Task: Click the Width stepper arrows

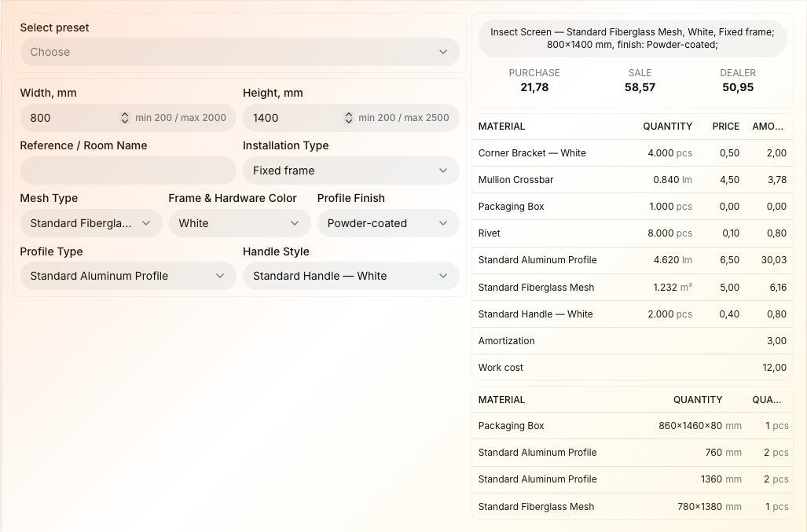Action: [x=125, y=118]
